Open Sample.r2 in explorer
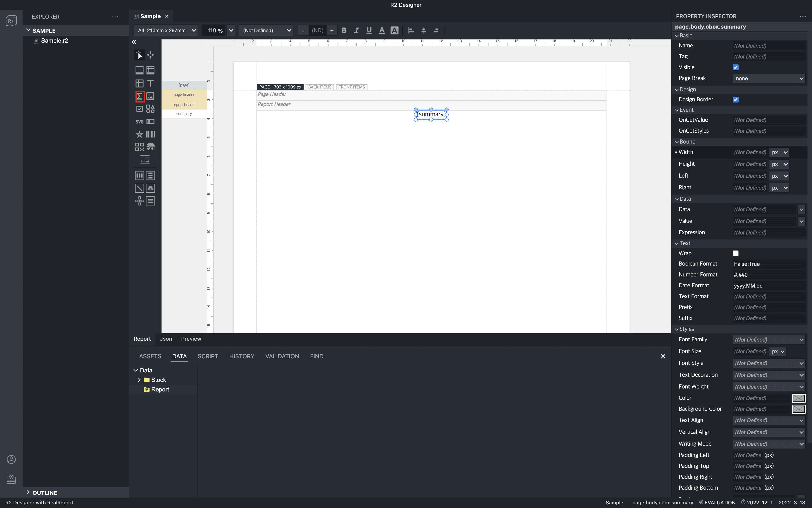The height and width of the screenshot is (508, 812). coord(54,41)
